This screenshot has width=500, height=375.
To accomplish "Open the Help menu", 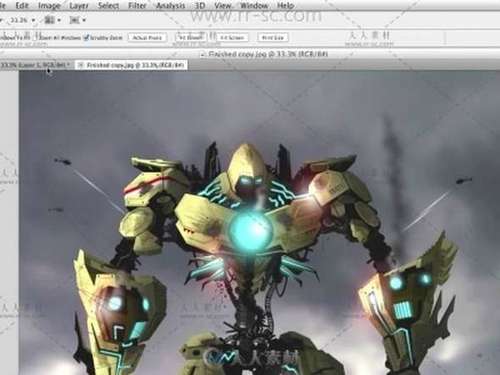I will 285,5.
